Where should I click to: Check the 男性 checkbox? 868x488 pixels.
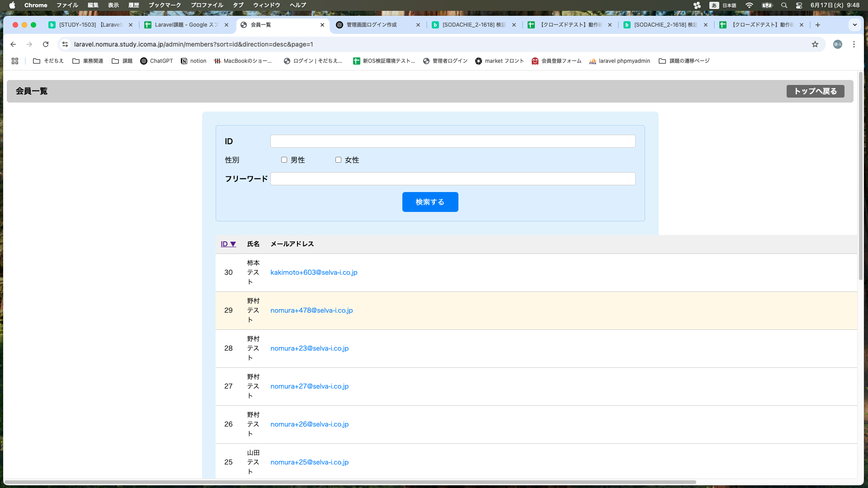pyautogui.click(x=284, y=160)
